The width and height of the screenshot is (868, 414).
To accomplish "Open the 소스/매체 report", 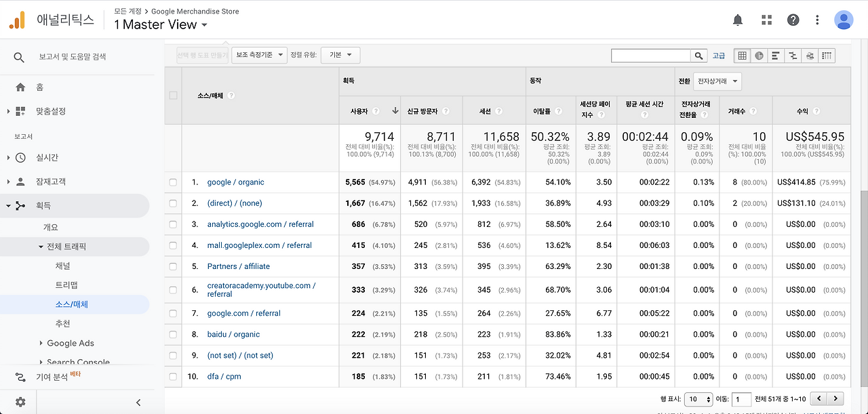I will pyautogui.click(x=71, y=305).
